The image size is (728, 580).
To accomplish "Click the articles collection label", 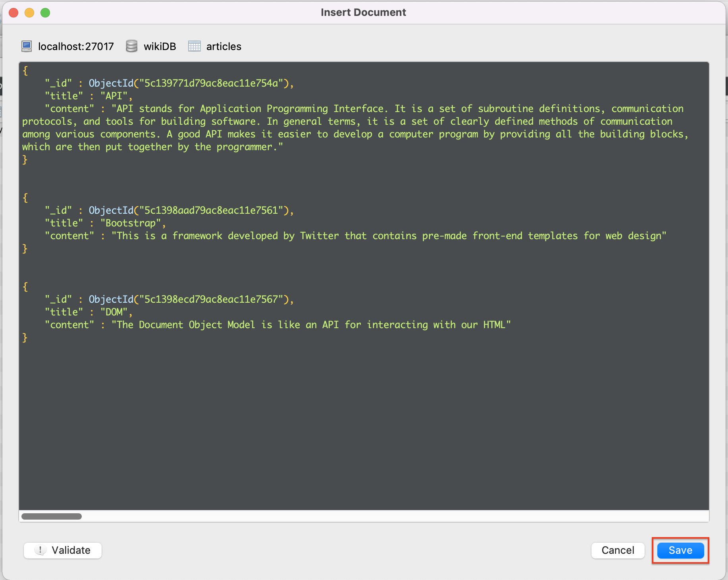I will point(224,46).
